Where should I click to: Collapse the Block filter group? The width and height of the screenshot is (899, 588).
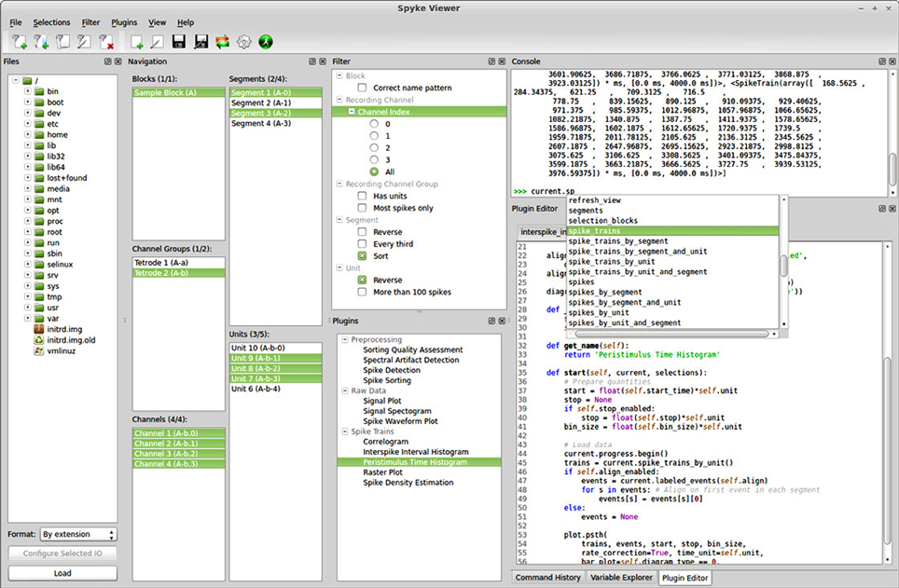(x=339, y=75)
